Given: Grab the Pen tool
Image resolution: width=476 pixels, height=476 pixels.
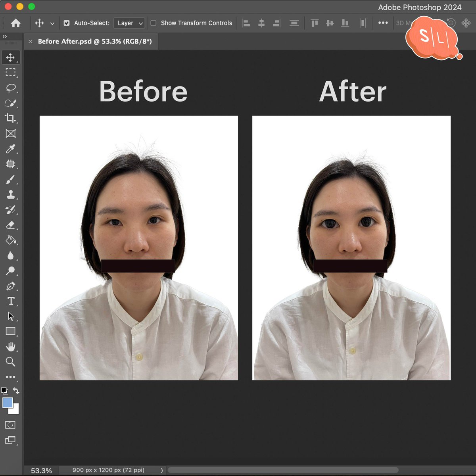Looking at the screenshot, I should pyautogui.click(x=11, y=286).
